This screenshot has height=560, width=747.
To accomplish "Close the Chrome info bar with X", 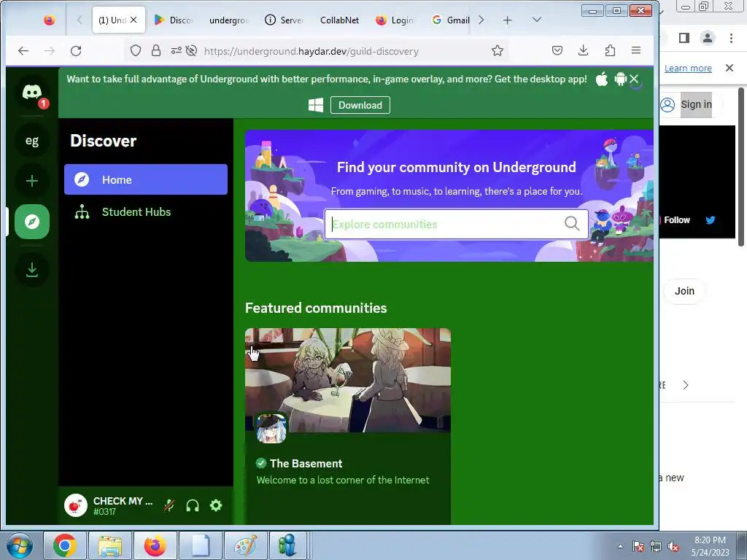I will (729, 68).
